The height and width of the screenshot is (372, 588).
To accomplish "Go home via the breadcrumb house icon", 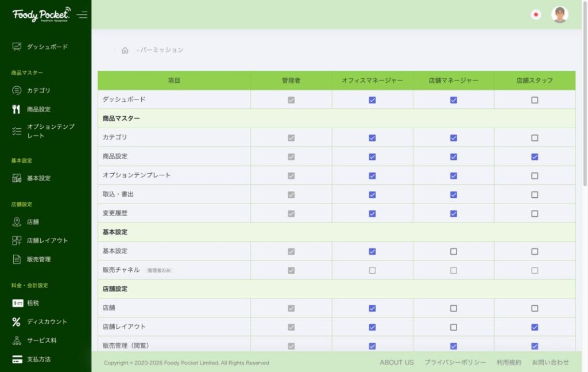I will coord(125,50).
